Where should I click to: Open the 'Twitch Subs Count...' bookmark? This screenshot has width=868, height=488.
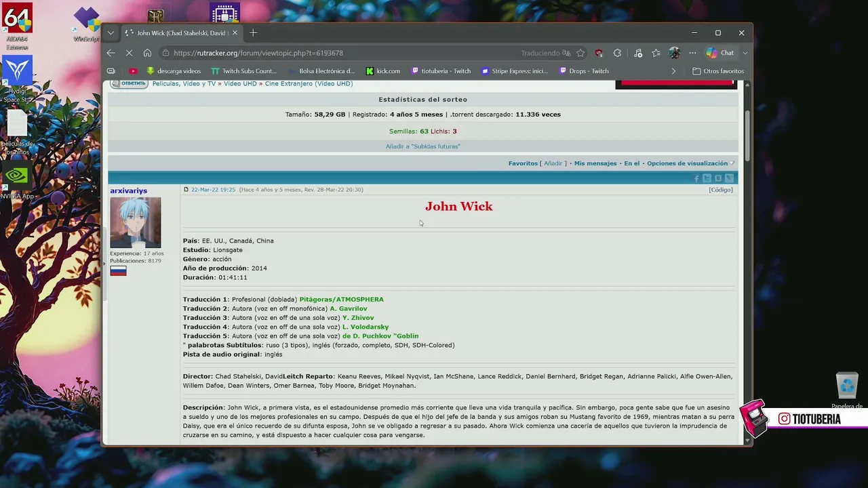[x=244, y=70]
